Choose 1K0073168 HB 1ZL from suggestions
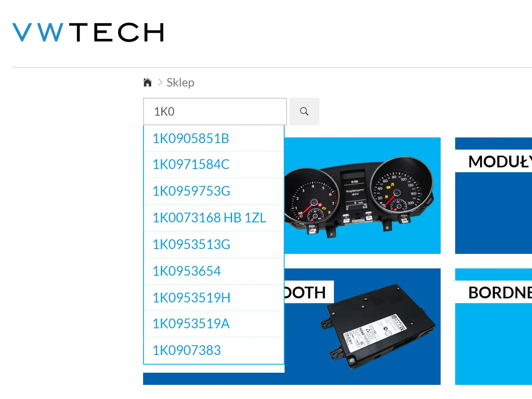Image resolution: width=532 pixels, height=399 pixels. click(x=209, y=218)
